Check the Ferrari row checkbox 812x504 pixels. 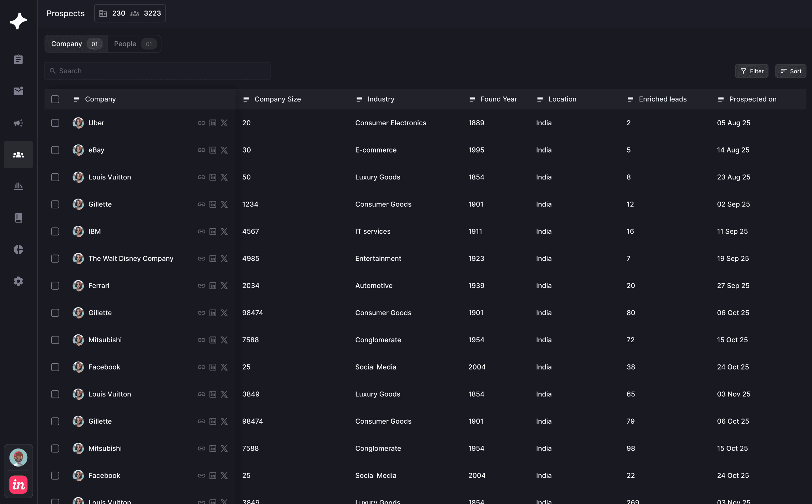click(55, 286)
